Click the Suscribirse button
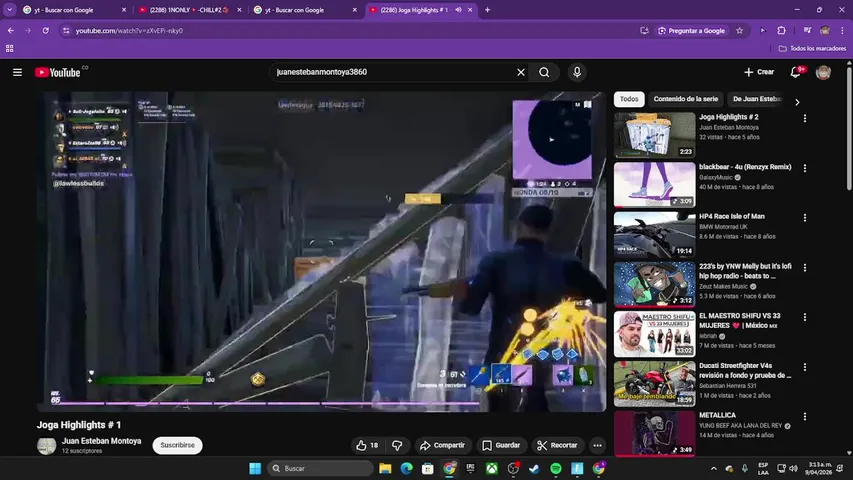Viewport: 853px width, 480px height. 177,445
